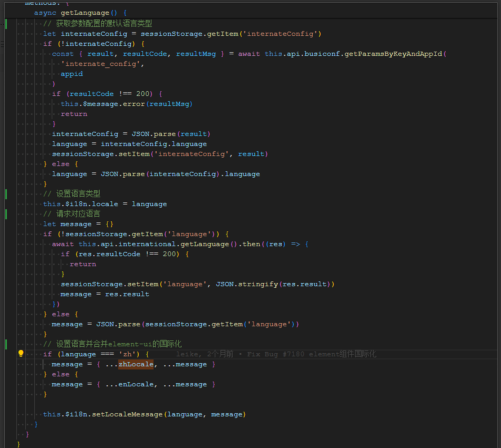Click the message = res.result assignment

point(104,294)
